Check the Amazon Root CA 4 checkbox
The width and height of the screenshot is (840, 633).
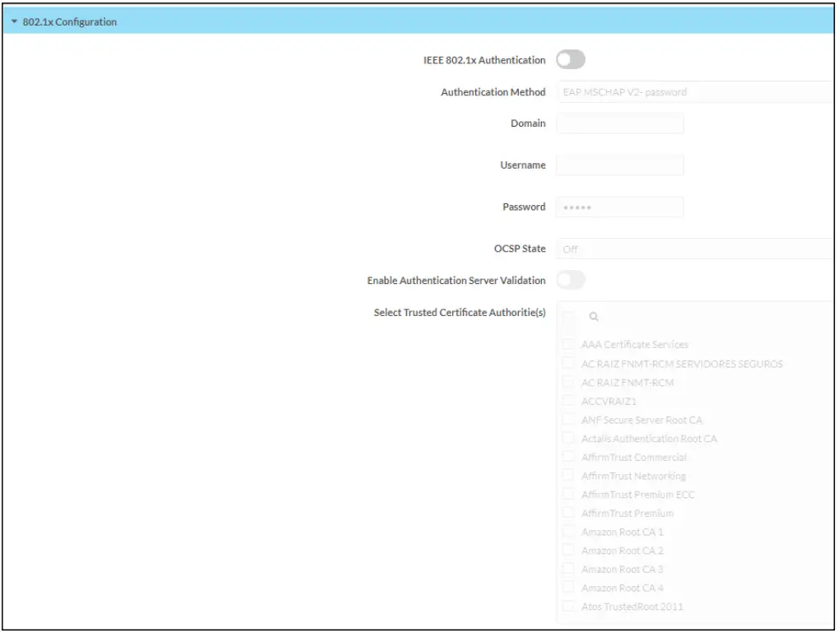(x=568, y=588)
